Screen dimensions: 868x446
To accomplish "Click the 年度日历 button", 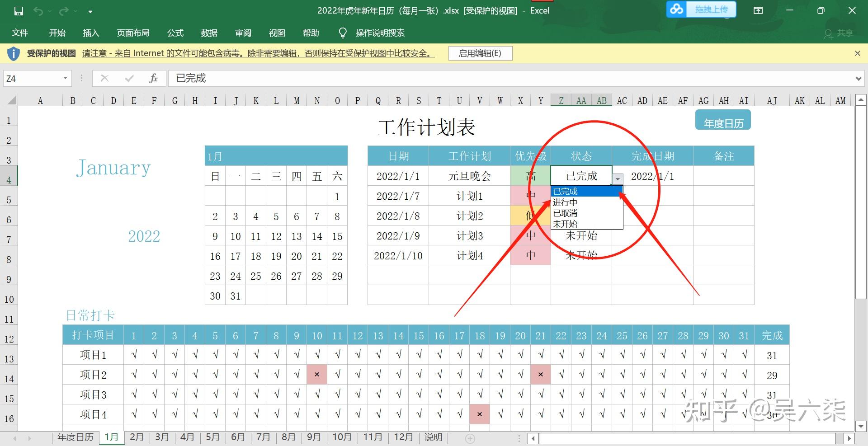I will (x=723, y=120).
